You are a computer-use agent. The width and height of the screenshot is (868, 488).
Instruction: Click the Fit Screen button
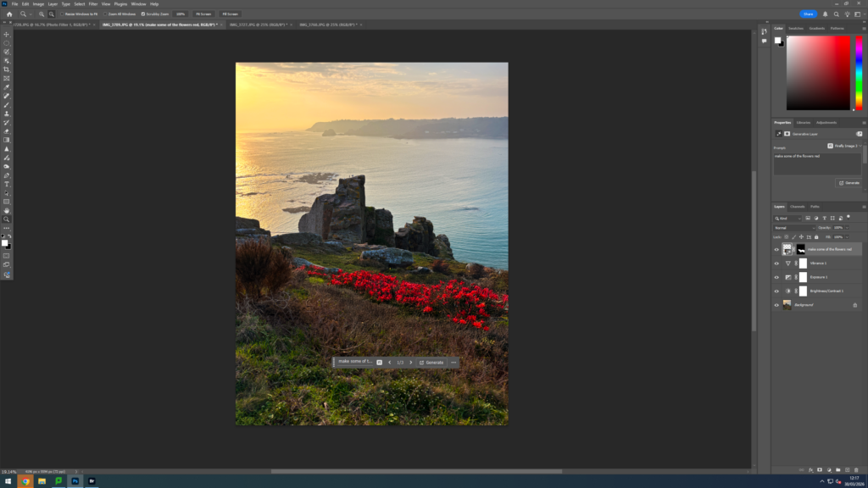[x=203, y=14]
